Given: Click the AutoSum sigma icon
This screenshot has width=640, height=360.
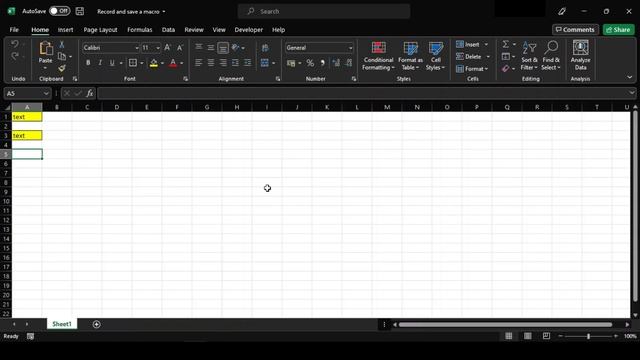Looking at the screenshot, I should click(506, 44).
